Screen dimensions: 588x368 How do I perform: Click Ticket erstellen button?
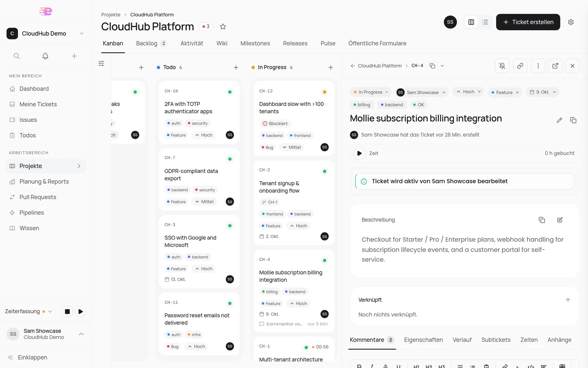(x=528, y=22)
